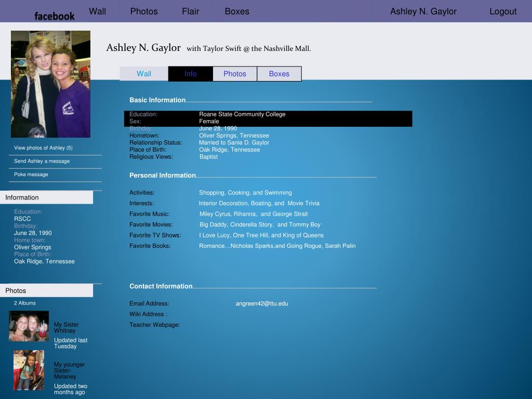
Task: Select the Info profile tab
Action: [190, 74]
